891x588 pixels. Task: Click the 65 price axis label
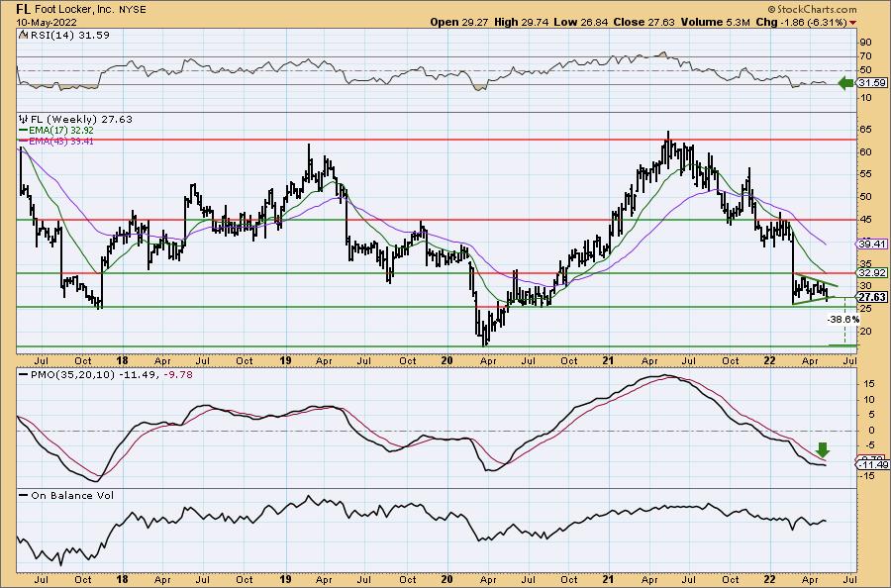point(865,130)
